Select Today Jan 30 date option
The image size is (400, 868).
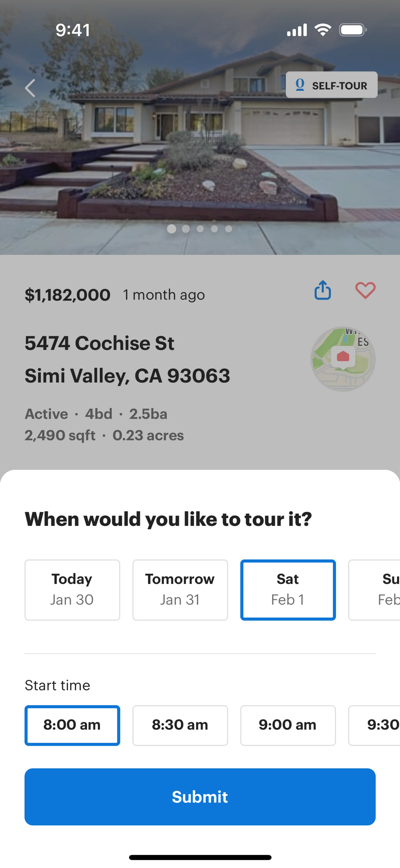coord(72,590)
